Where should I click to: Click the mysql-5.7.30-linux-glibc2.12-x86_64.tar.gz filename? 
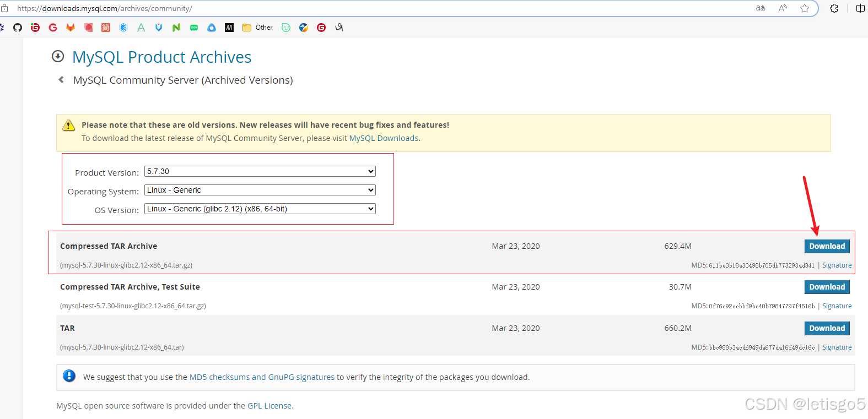(126, 265)
